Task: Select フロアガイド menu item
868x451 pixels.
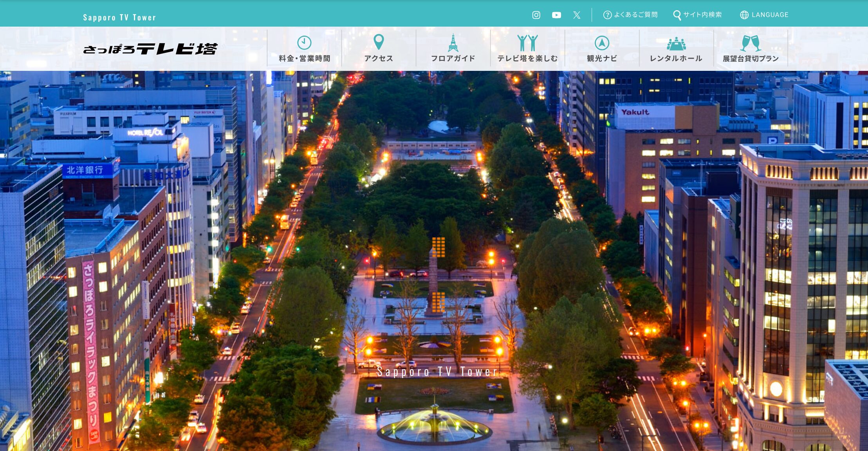Action: coord(453,58)
